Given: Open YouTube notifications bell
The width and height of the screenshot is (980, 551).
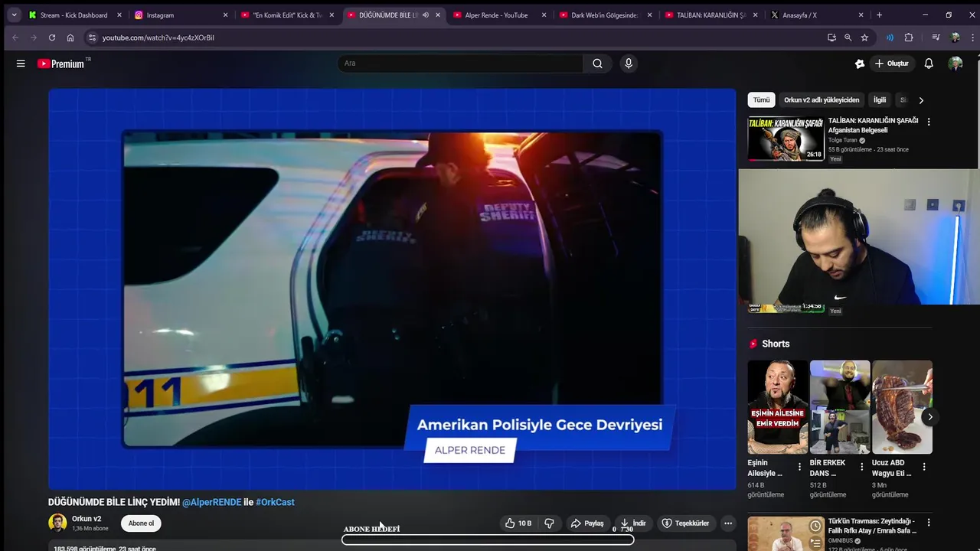Looking at the screenshot, I should [x=929, y=64].
